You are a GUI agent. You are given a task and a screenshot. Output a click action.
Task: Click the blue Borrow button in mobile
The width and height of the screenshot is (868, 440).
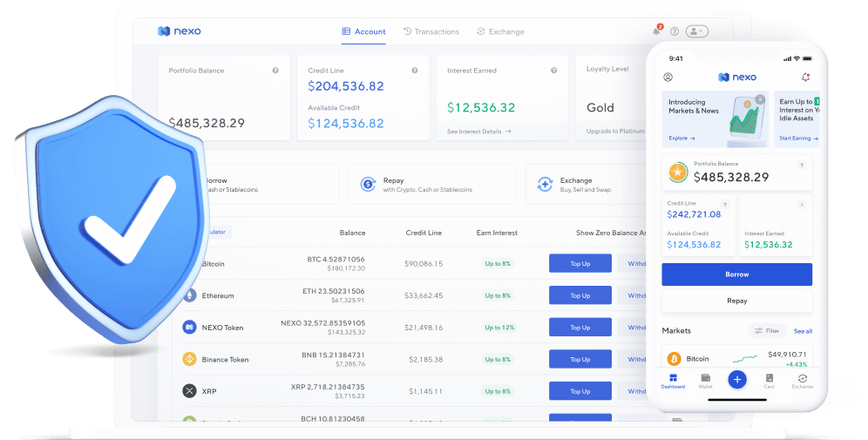[x=736, y=274]
